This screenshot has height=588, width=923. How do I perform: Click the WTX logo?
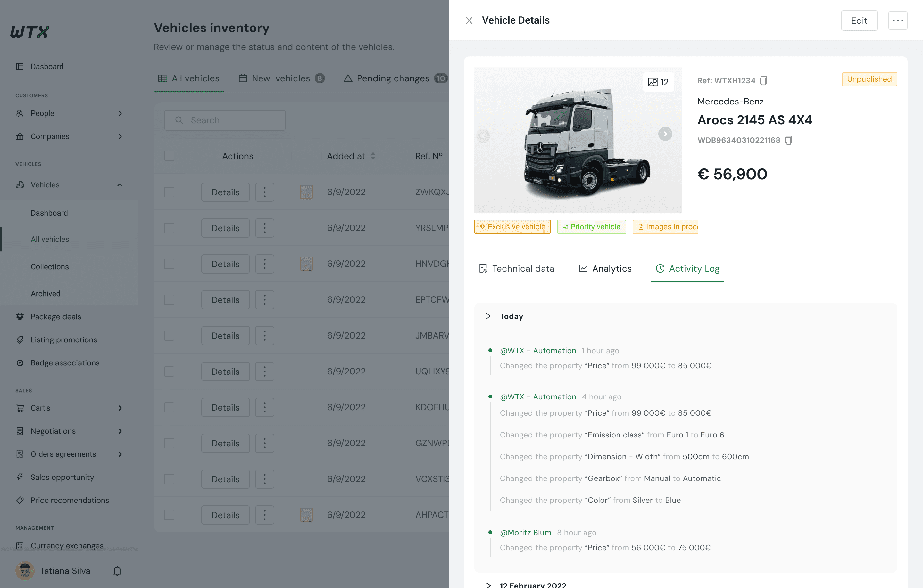[29, 32]
